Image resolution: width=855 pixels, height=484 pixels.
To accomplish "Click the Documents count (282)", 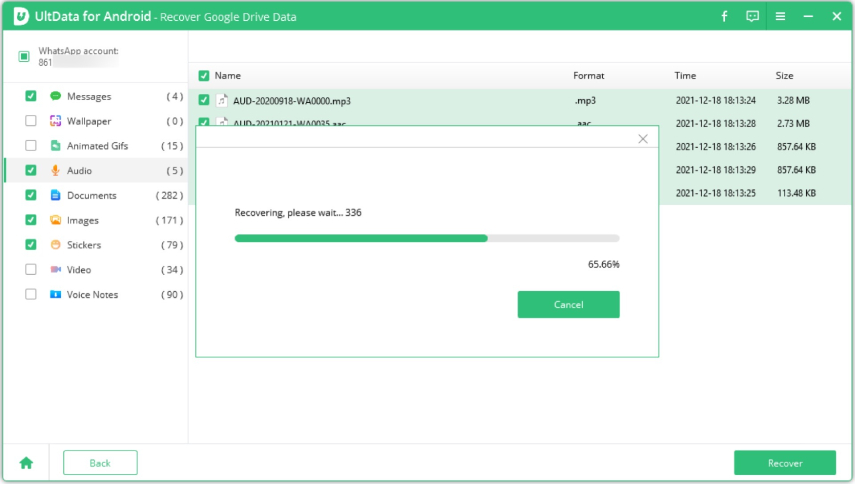I will point(170,195).
